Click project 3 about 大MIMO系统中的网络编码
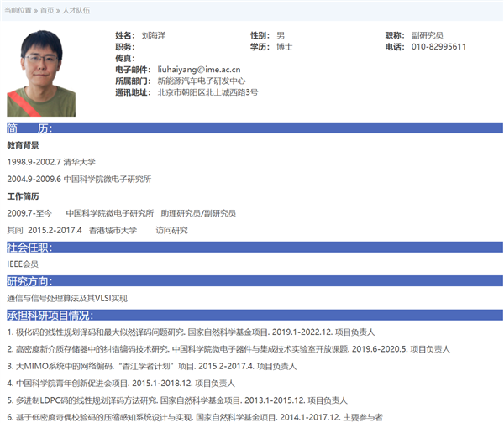The image size is (504, 423). (152, 366)
